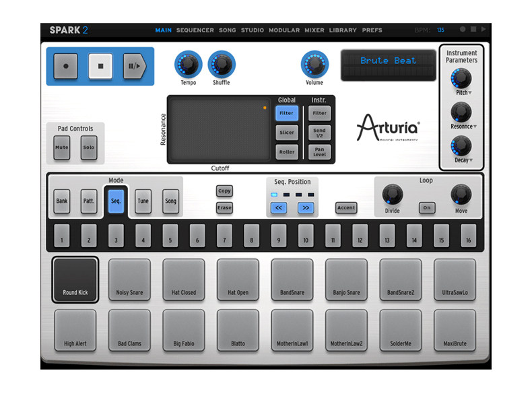The image size is (532, 406).
Task: Select Seq. mode
Action: click(116, 201)
